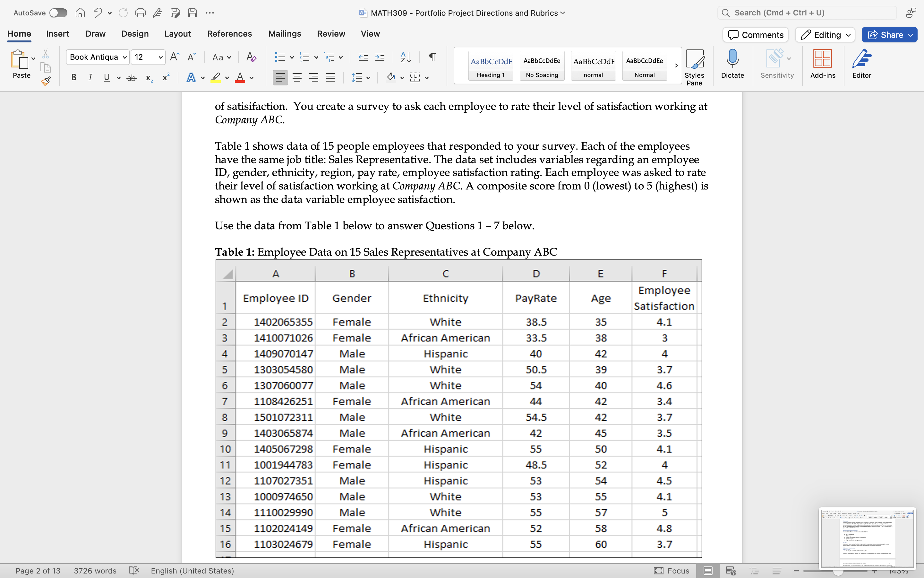
Task: Click the Format Painter brush icon
Action: [46, 81]
